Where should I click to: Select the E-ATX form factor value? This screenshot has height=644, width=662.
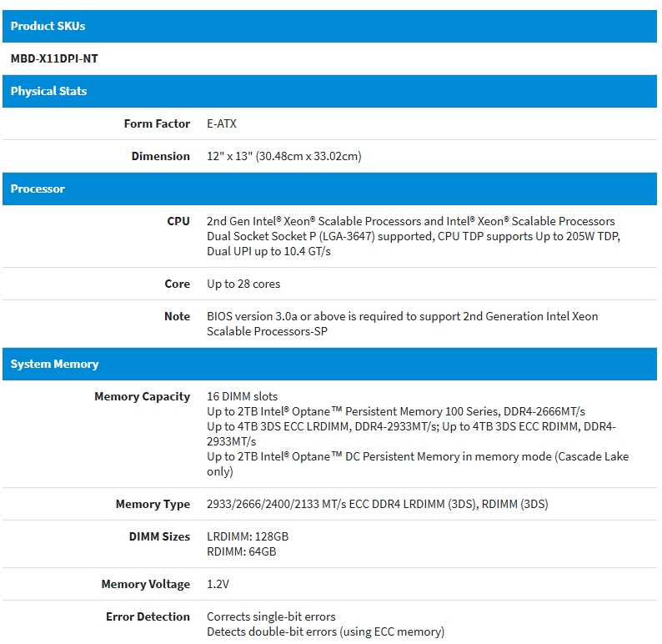point(222,123)
